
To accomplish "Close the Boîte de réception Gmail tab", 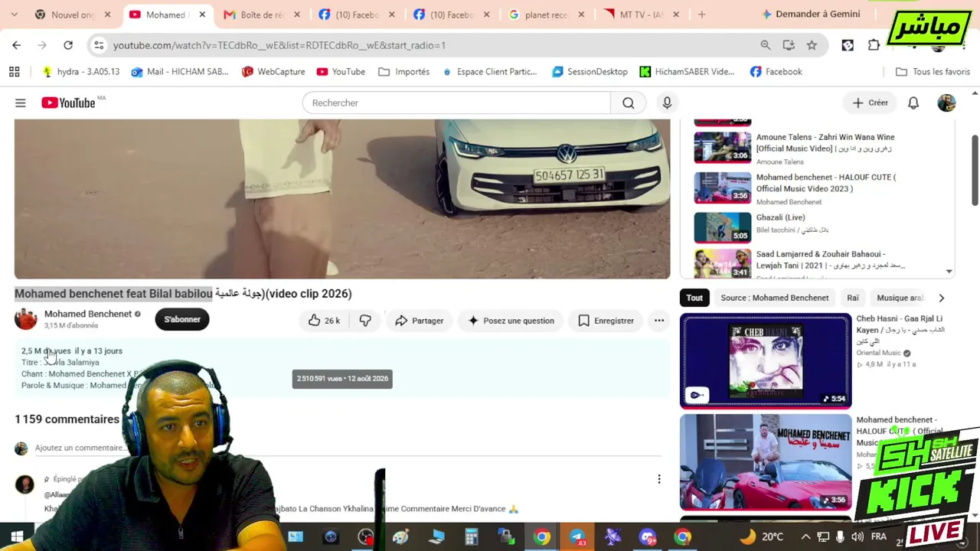I will (x=297, y=15).
